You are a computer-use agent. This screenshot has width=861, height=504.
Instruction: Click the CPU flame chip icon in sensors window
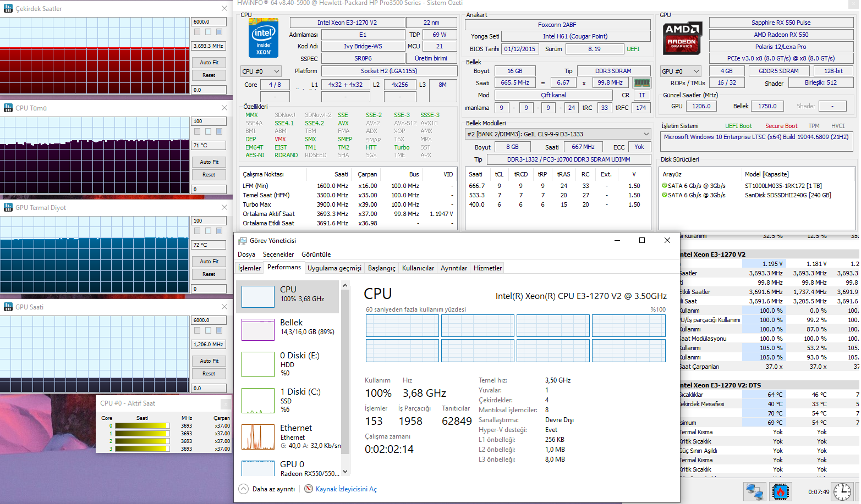780,491
